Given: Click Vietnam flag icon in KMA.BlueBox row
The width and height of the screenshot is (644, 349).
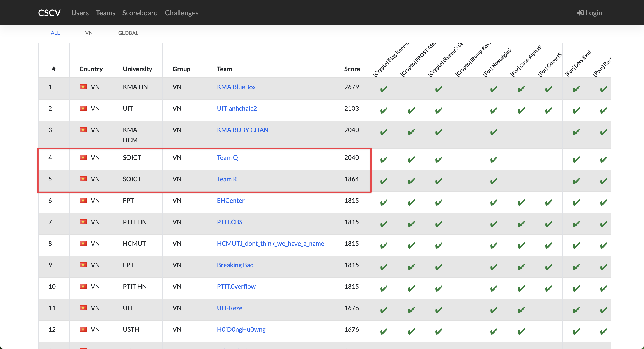Looking at the screenshot, I should [83, 87].
